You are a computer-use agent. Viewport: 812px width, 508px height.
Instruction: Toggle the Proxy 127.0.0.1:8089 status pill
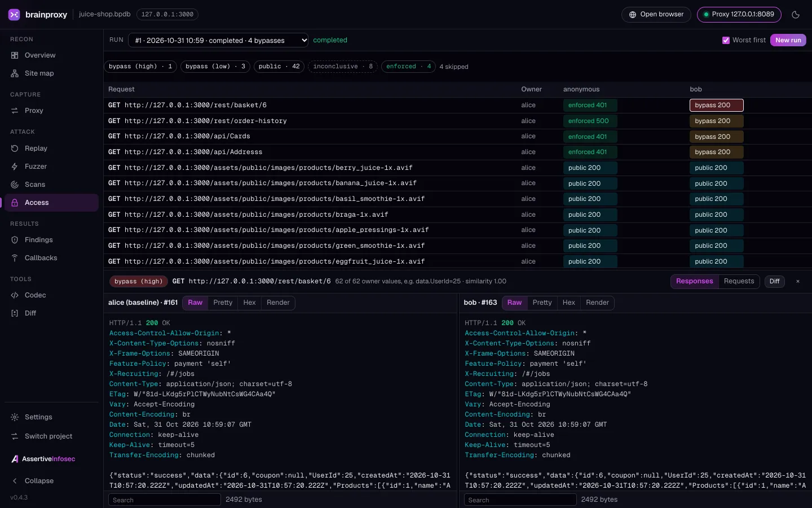coord(739,15)
